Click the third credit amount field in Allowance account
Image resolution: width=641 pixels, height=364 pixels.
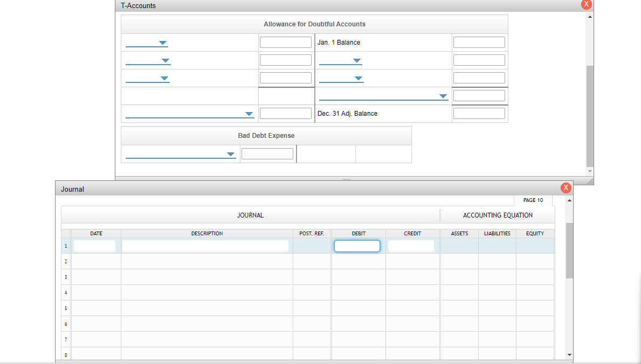click(479, 78)
